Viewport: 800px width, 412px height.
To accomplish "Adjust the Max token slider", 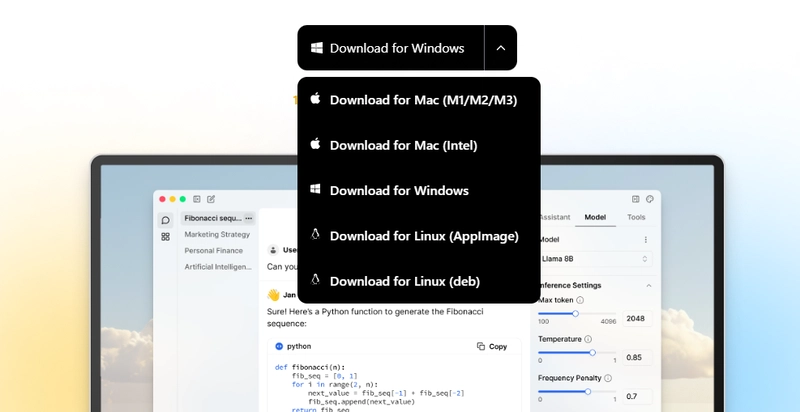I will tap(577, 314).
